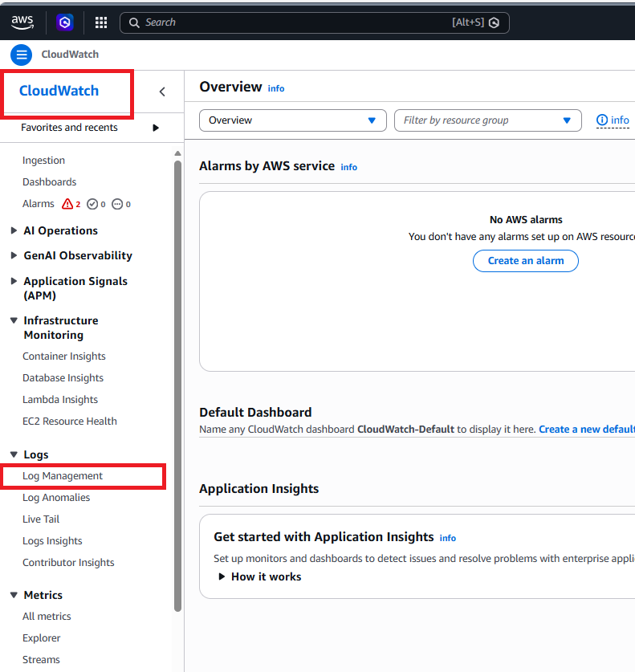
Task: Go to Container Insights page
Action: point(64,356)
